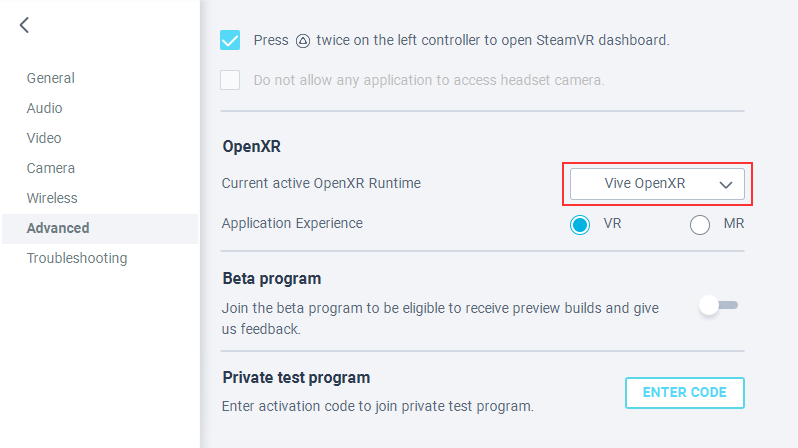Enable the Beta program toggle

pyautogui.click(x=719, y=307)
